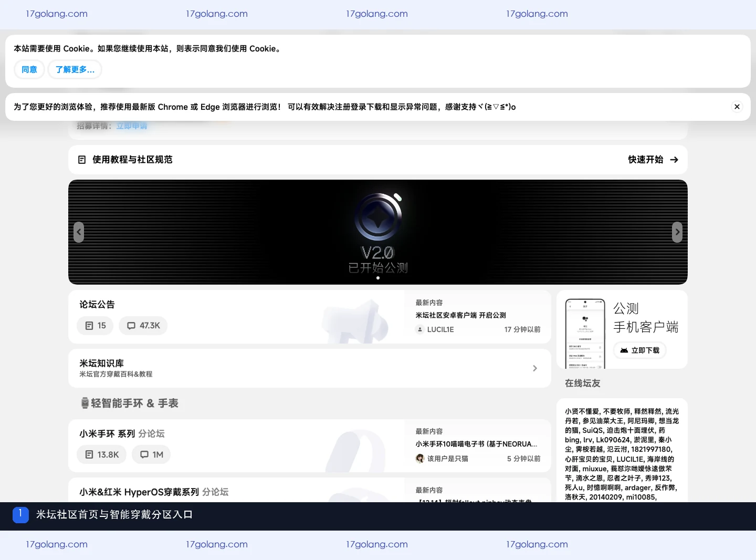Screen dimensions: 756x560
Task: Click 论坛公告 reply count 47.3K
Action: tap(143, 326)
